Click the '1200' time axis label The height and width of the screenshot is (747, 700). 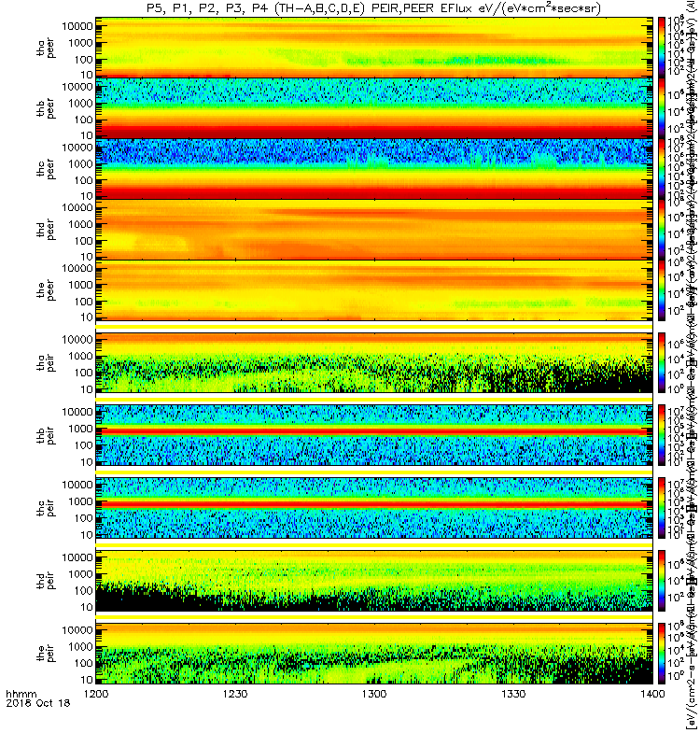(x=96, y=694)
